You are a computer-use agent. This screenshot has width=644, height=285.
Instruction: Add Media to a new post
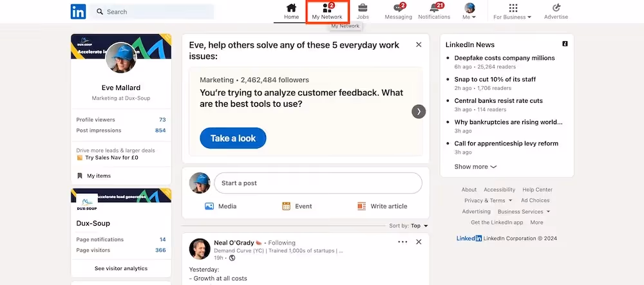[220, 207]
